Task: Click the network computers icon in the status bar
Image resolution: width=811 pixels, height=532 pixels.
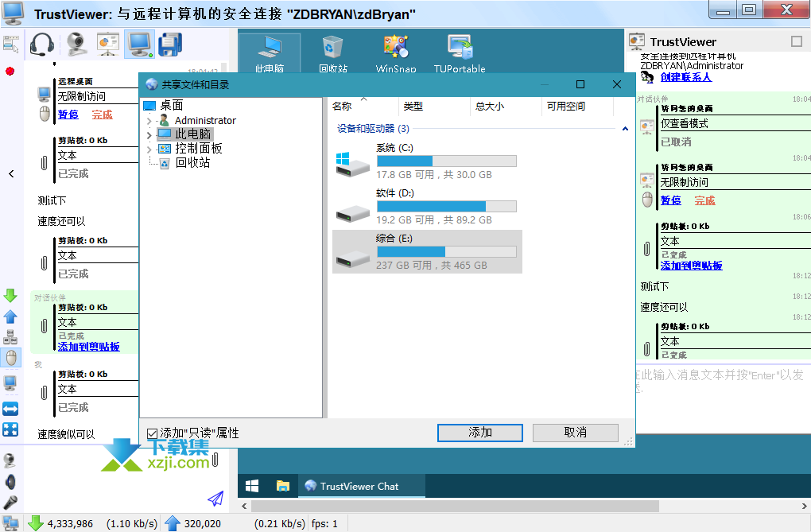Action: click(x=11, y=523)
